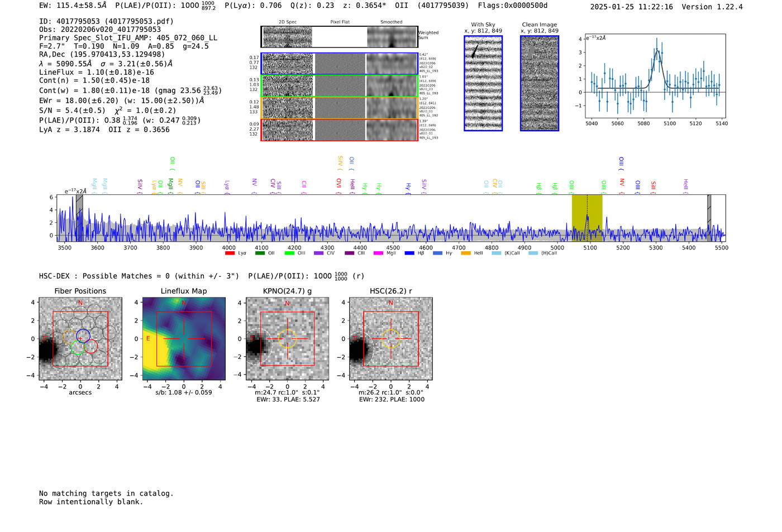Click the 'Obs: 20220206v020_4017795053' line
This screenshot has width=782, height=532.
click(x=100, y=30)
